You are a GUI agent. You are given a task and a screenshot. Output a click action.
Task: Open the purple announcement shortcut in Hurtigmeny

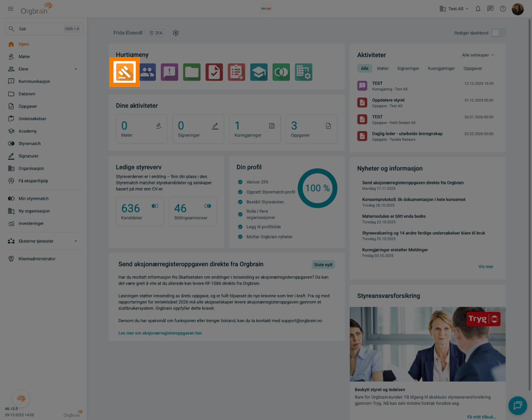pyautogui.click(x=169, y=72)
